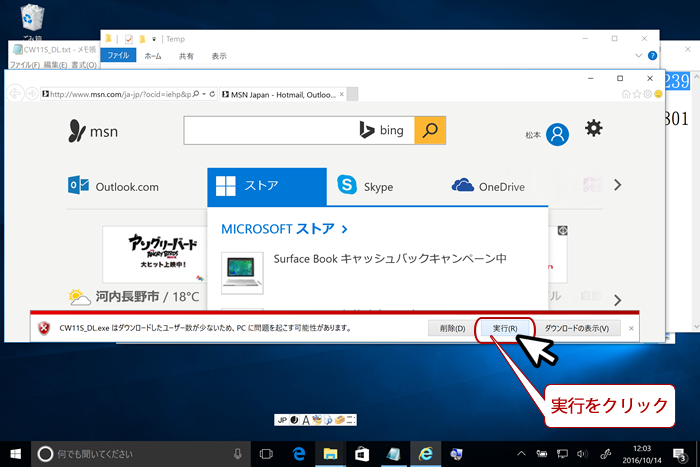Click the IE home icon

626,94
